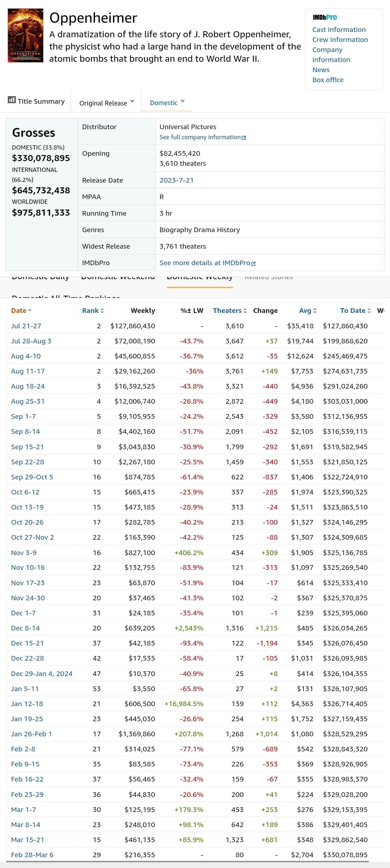Open the Dec 1-7 week link
The image size is (390, 868).
(x=23, y=613)
